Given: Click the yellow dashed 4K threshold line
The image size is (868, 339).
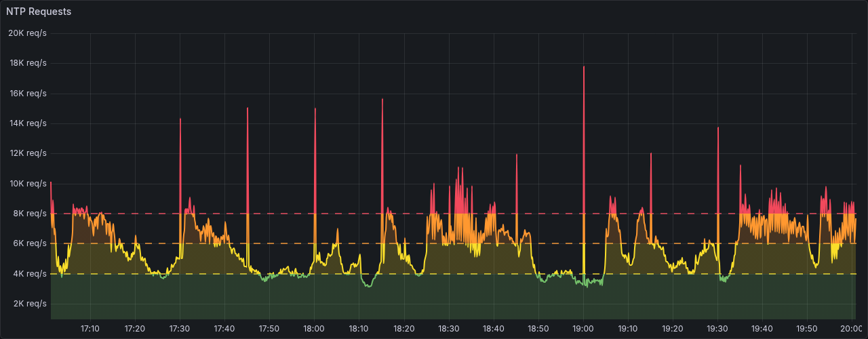Looking at the screenshot, I should pyautogui.click(x=203, y=274).
